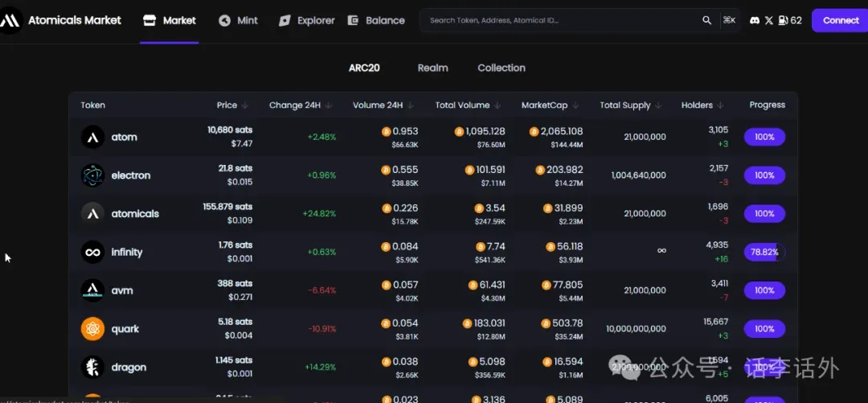Click the bitcoin icon beside 2,065.108 market cap
This screenshot has width=868, height=403.
click(534, 132)
